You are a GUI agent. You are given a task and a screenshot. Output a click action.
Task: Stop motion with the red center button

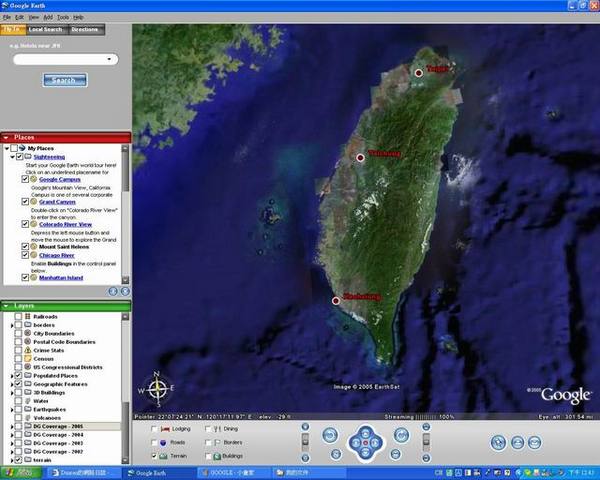tap(365, 443)
